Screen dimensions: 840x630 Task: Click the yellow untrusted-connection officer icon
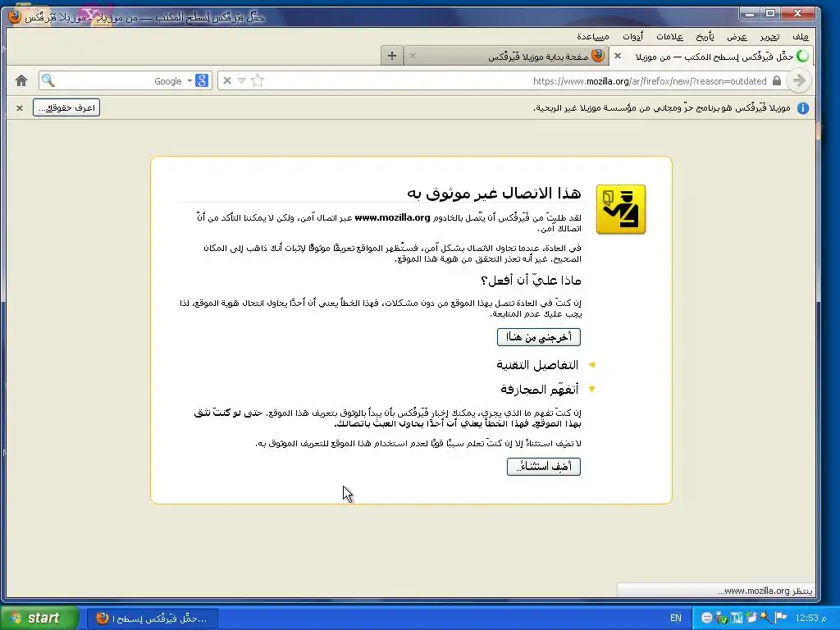621,209
